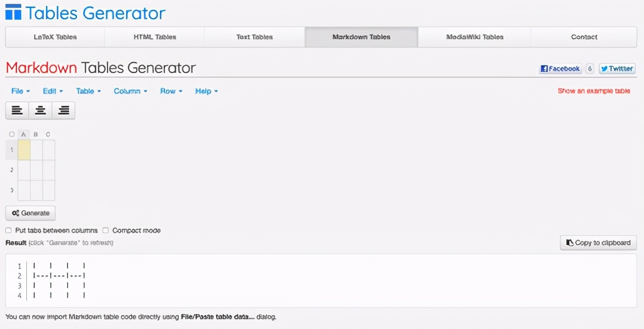Click the Facebook share count badge
644x329 pixels.
pyautogui.click(x=590, y=69)
